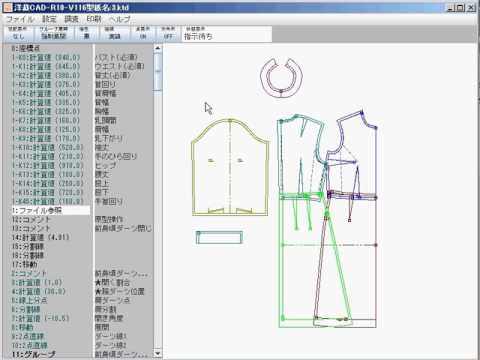Select the 16:分割線 row
Image resolution: width=480 pixels, height=360 pixels.
click(x=28, y=256)
